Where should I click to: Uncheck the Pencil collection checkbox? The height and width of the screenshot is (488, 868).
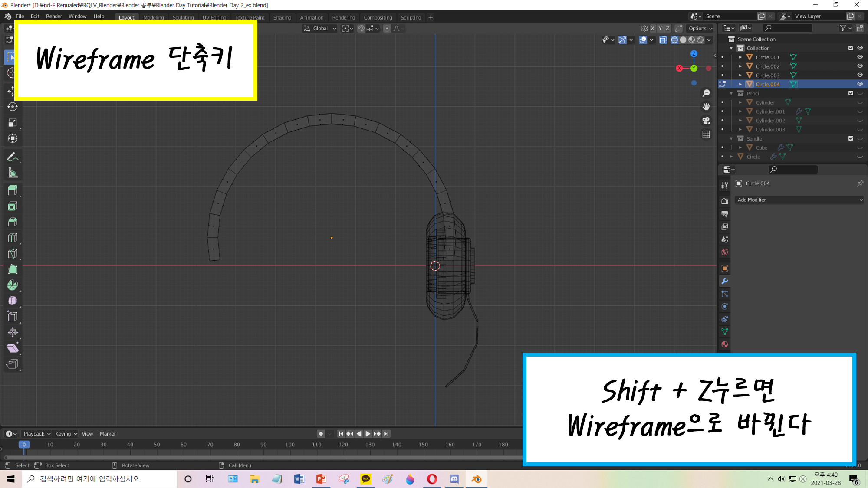(x=851, y=93)
